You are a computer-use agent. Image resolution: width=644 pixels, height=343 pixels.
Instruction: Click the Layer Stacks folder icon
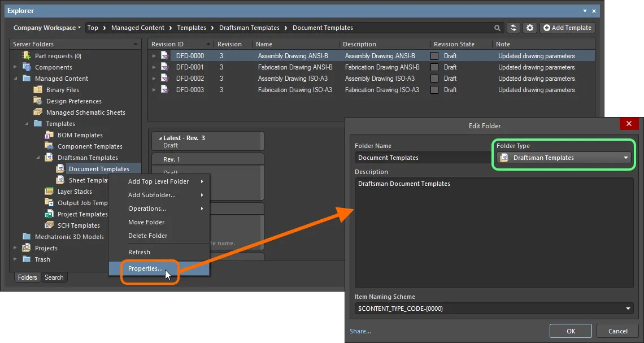point(49,192)
